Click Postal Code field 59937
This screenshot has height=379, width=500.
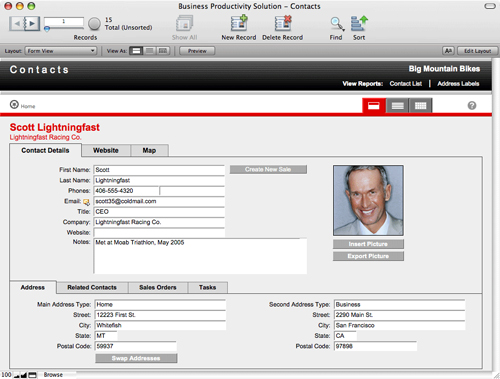136,346
